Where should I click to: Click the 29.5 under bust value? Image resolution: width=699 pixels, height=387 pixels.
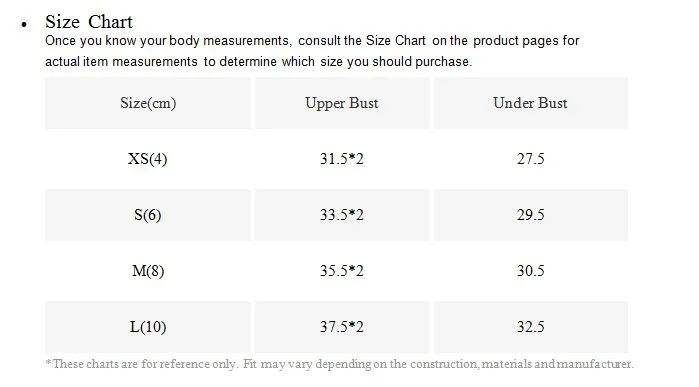(x=530, y=215)
